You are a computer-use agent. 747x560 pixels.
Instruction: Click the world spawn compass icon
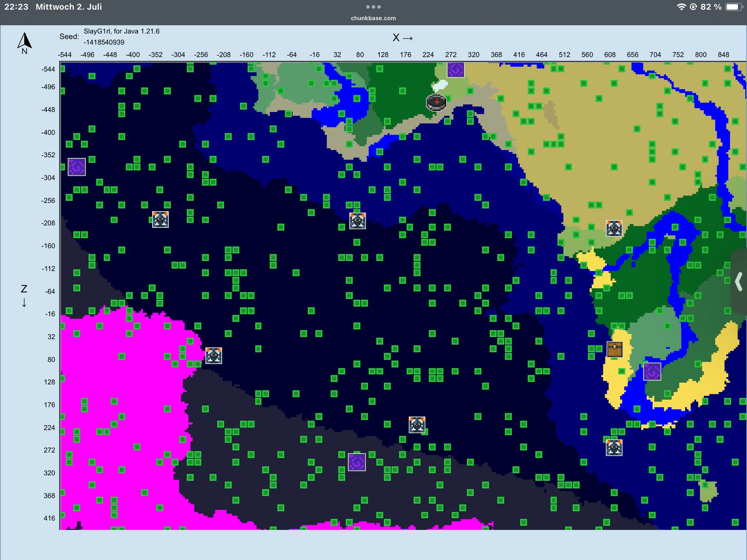(436, 102)
